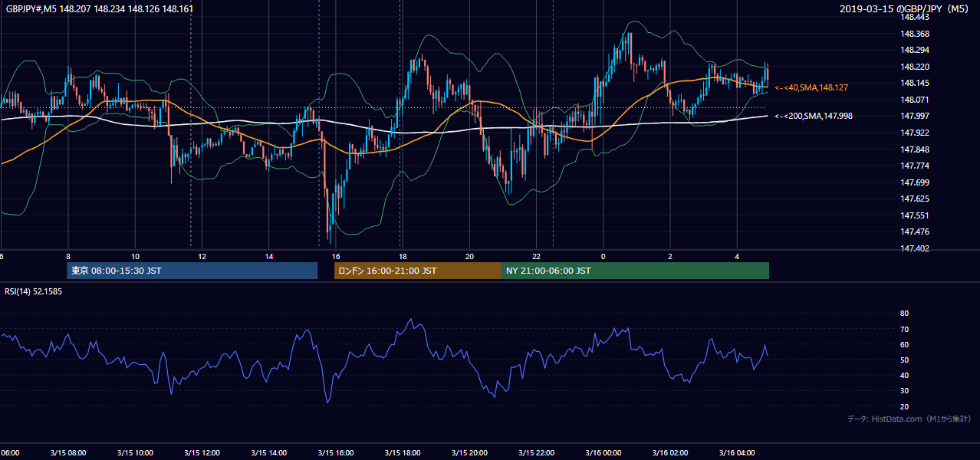
Task: Click the price scale value 148.071
Action: click(916, 100)
